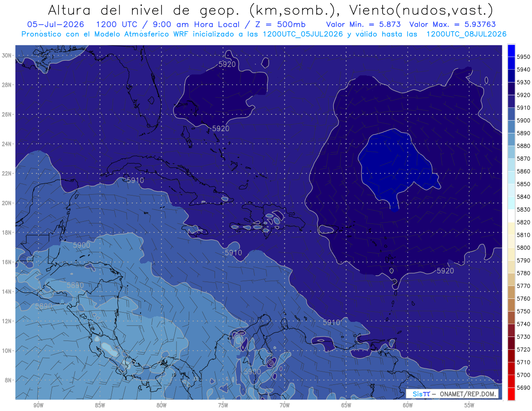Click the 5760 value on the color scale
The width and height of the screenshot is (532, 411).
524,298
